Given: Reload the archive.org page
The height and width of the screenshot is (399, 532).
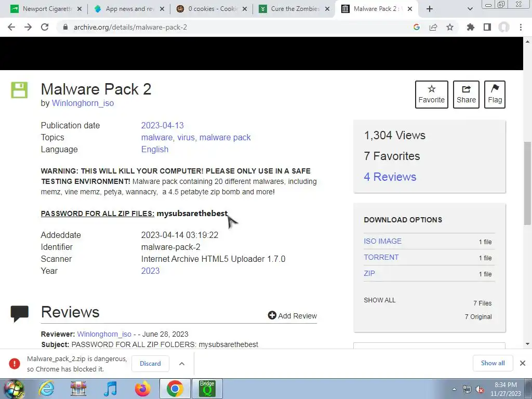Looking at the screenshot, I should click(45, 27).
